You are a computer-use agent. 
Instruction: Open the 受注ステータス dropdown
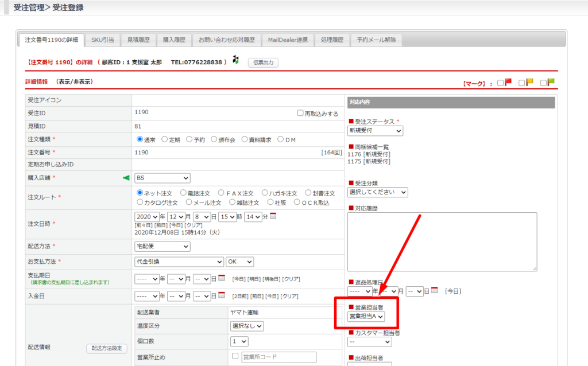click(376, 131)
